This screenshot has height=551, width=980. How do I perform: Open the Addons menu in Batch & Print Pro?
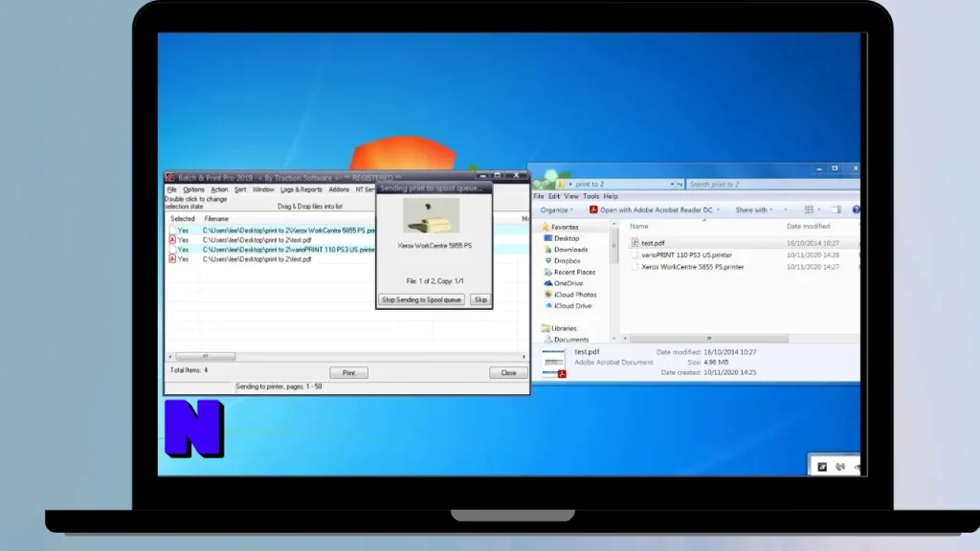339,189
